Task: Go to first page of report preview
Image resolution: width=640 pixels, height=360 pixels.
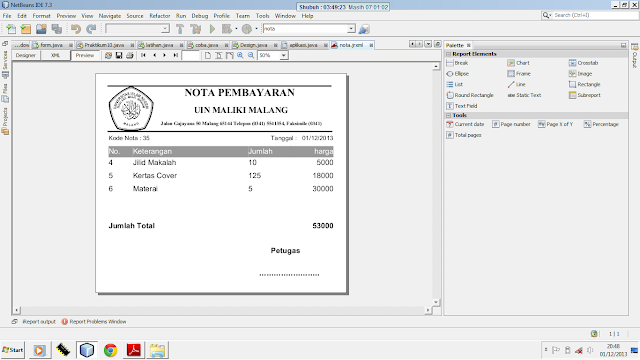Action: click(x=143, y=55)
